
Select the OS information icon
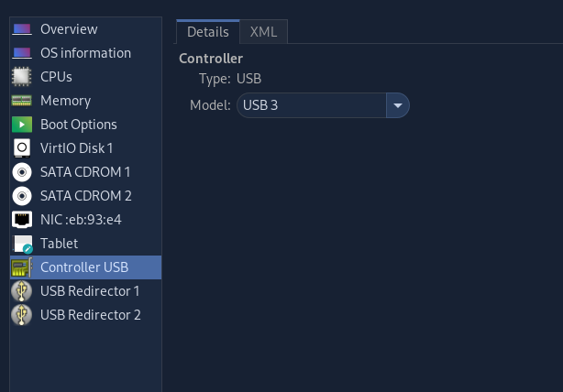[x=22, y=53]
